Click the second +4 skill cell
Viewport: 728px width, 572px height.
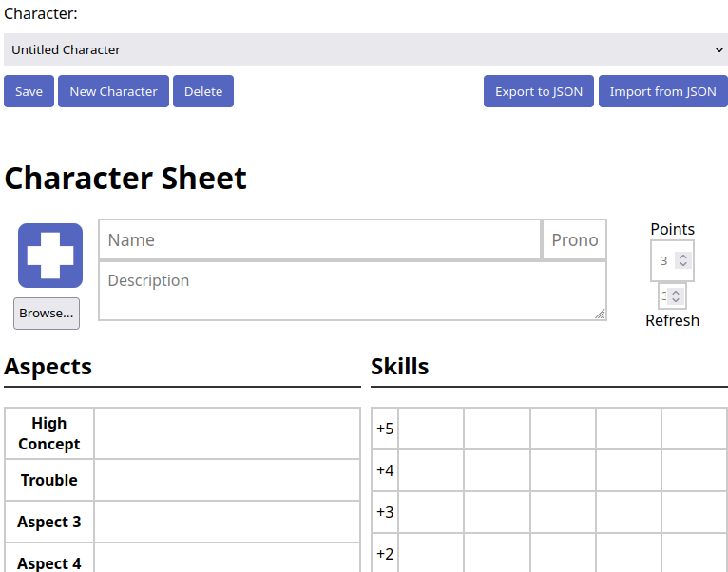click(x=497, y=470)
